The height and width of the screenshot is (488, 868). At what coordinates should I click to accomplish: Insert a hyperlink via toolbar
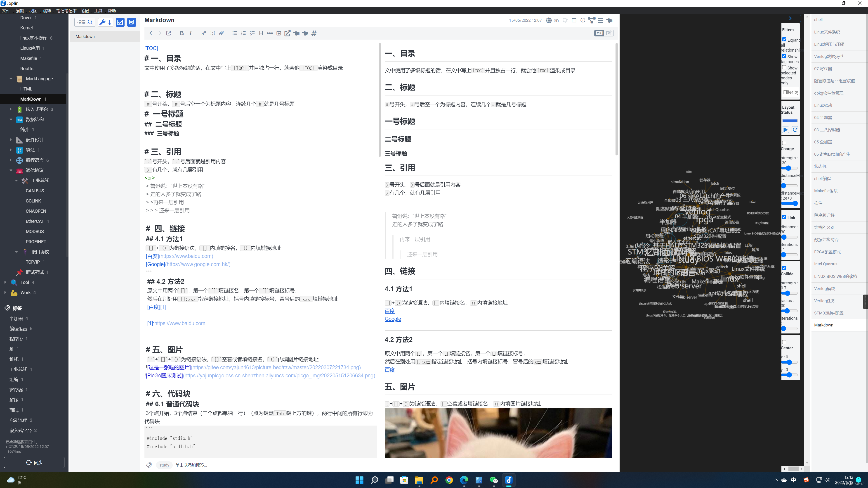pos(203,33)
